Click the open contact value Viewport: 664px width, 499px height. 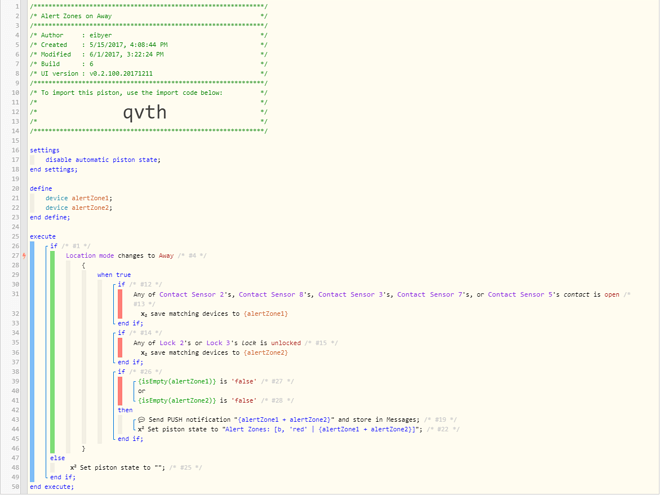tap(611, 294)
